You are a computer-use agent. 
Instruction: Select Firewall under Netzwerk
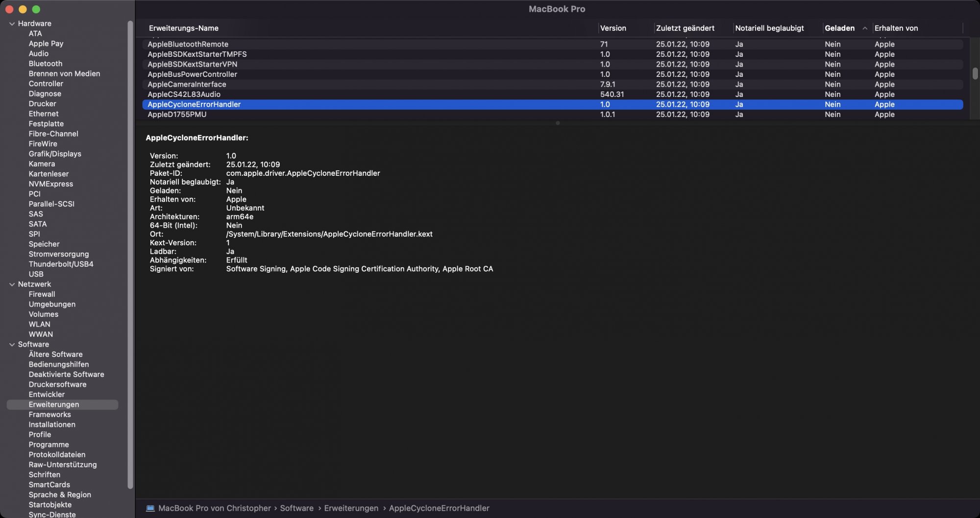click(42, 294)
